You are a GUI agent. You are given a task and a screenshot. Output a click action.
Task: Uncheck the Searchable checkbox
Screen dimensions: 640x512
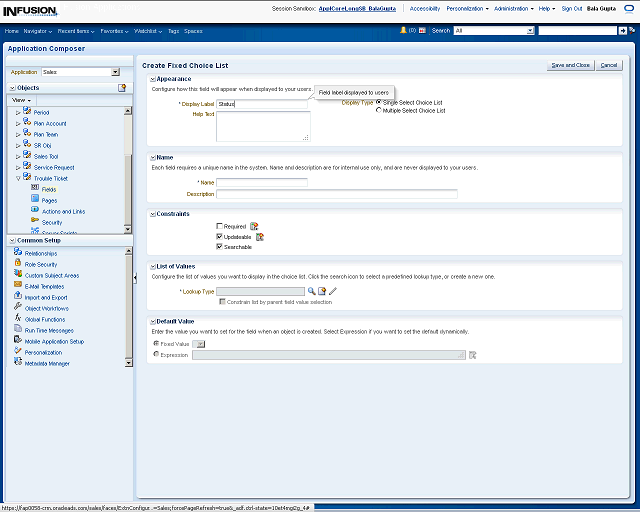220,246
